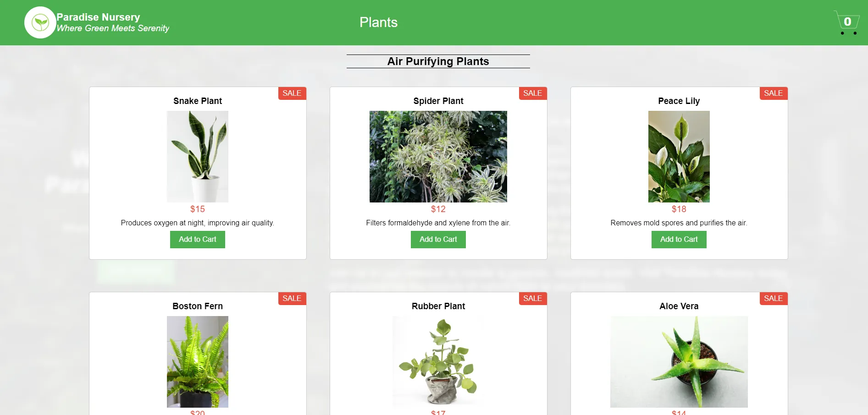Add Peace Lily to cart
The height and width of the screenshot is (415, 868).
coord(679,240)
